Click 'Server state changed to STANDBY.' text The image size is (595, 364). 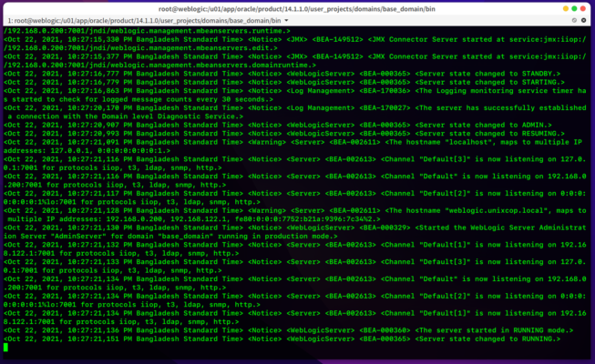pyautogui.click(x=487, y=74)
